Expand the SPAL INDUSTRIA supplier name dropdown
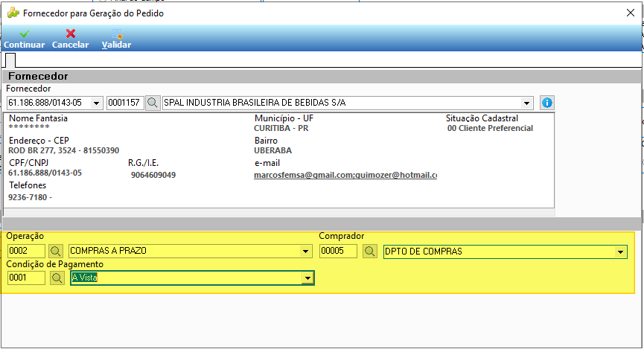644x349 pixels. pyautogui.click(x=526, y=103)
